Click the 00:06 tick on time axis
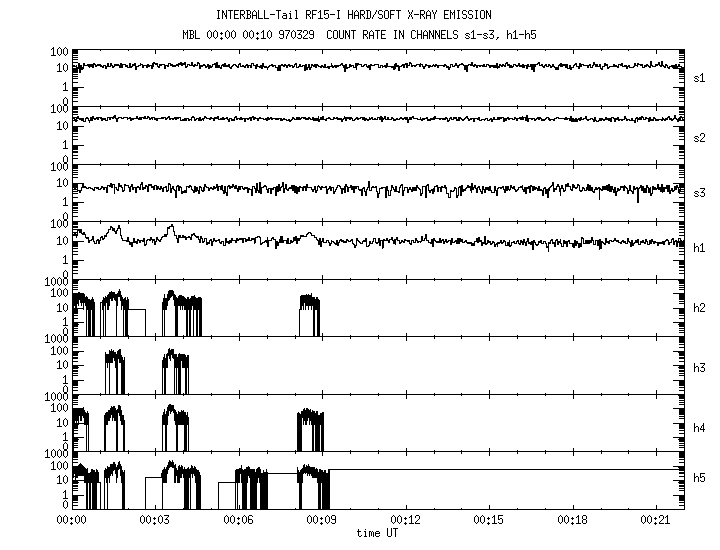This screenshot has width=720, height=550. point(238,520)
